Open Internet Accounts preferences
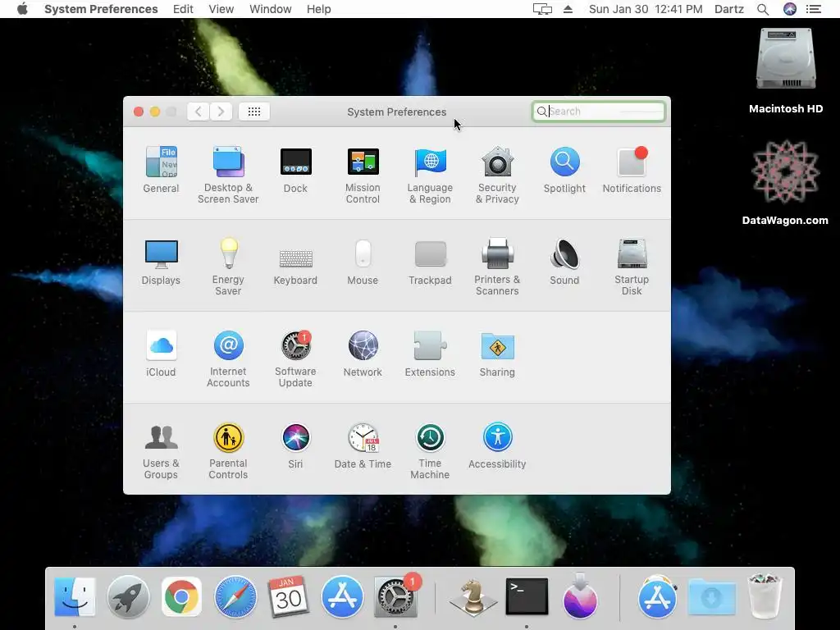Viewport: 840px width, 630px height. [x=228, y=358]
